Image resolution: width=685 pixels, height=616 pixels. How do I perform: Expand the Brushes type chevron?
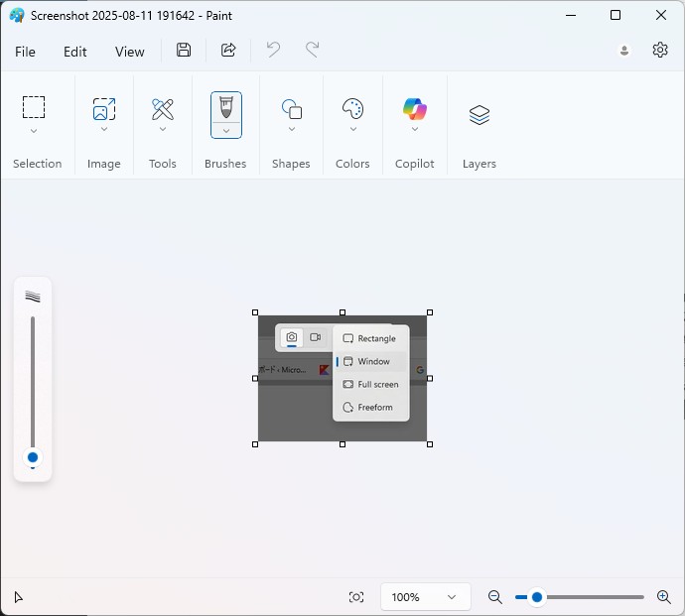coord(226,131)
